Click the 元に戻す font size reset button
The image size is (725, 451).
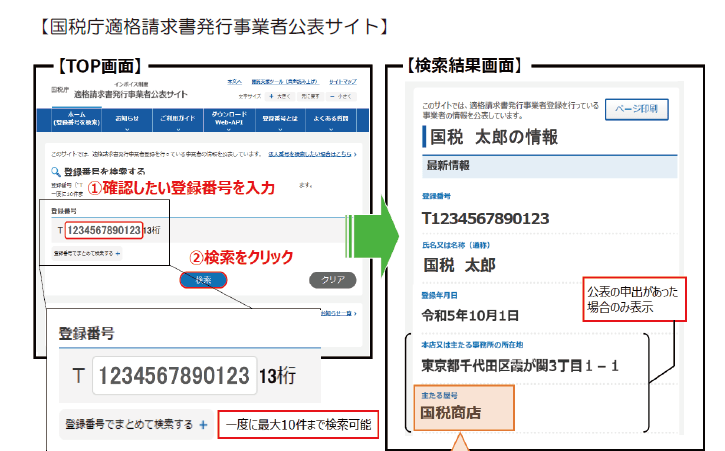(314, 95)
